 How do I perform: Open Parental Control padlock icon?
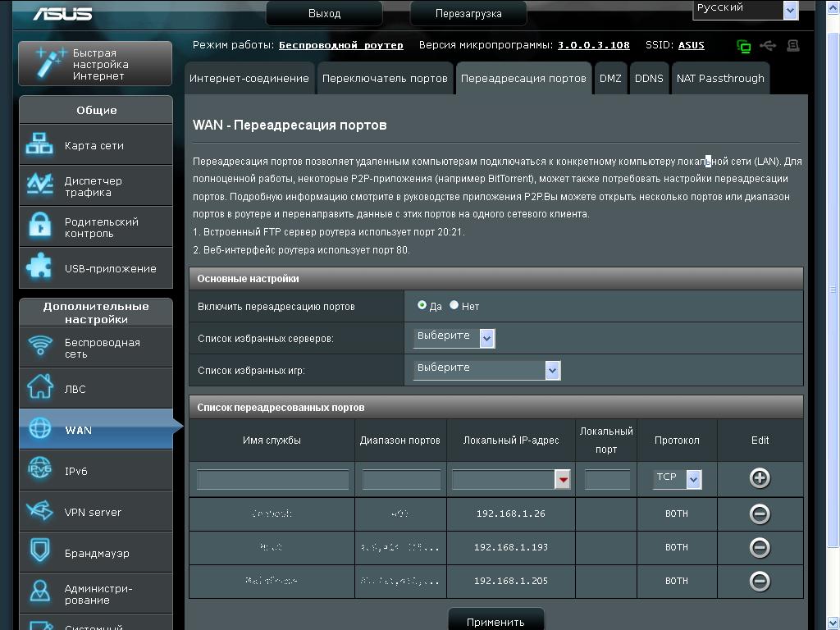point(39,227)
